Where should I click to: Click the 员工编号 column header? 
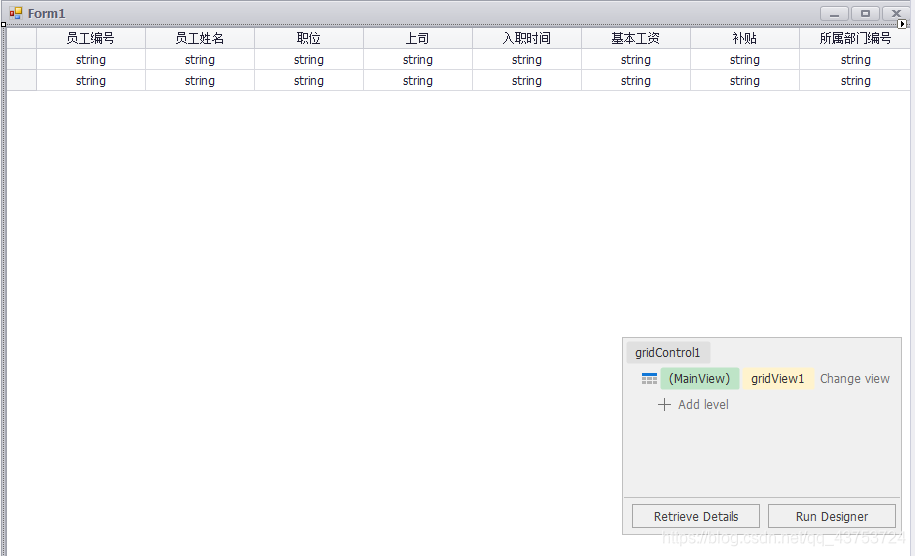tap(90, 39)
